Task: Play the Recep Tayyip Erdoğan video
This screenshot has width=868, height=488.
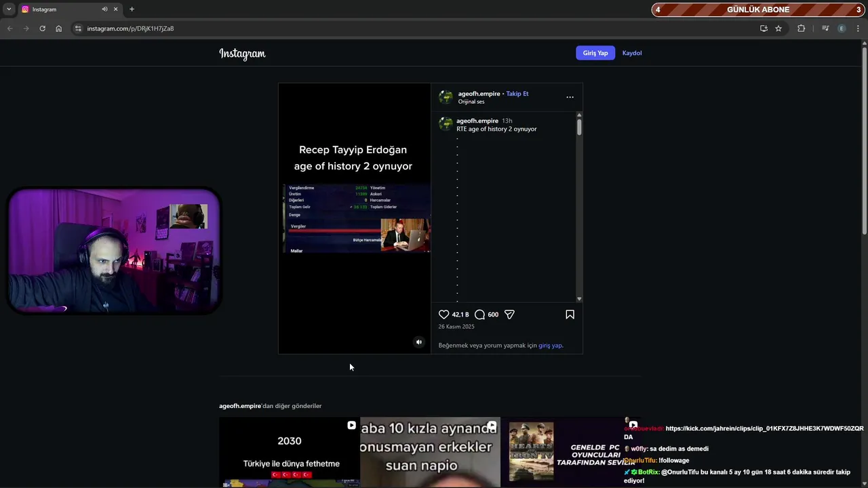Action: [355, 218]
